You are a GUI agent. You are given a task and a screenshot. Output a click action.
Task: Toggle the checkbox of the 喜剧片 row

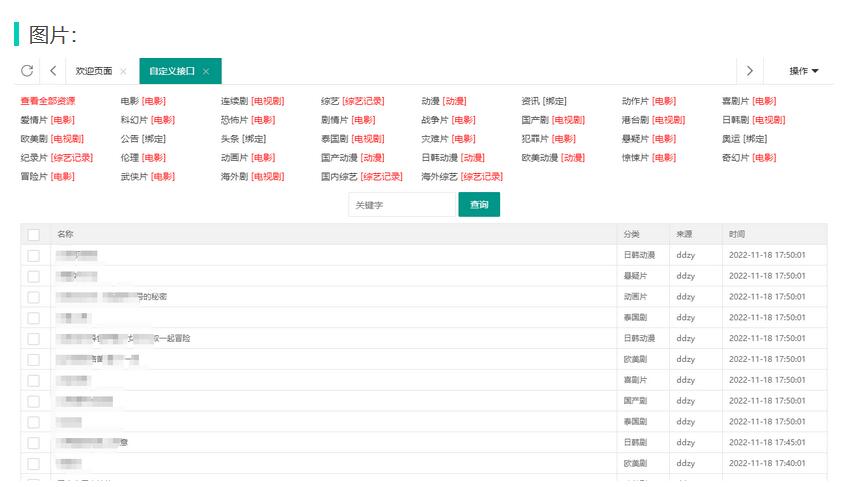(x=34, y=380)
